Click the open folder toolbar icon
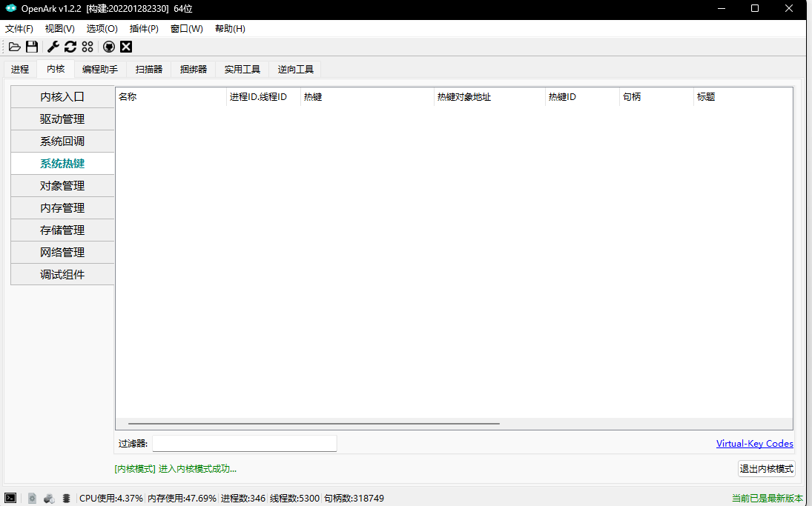The image size is (812, 506). pos(15,47)
